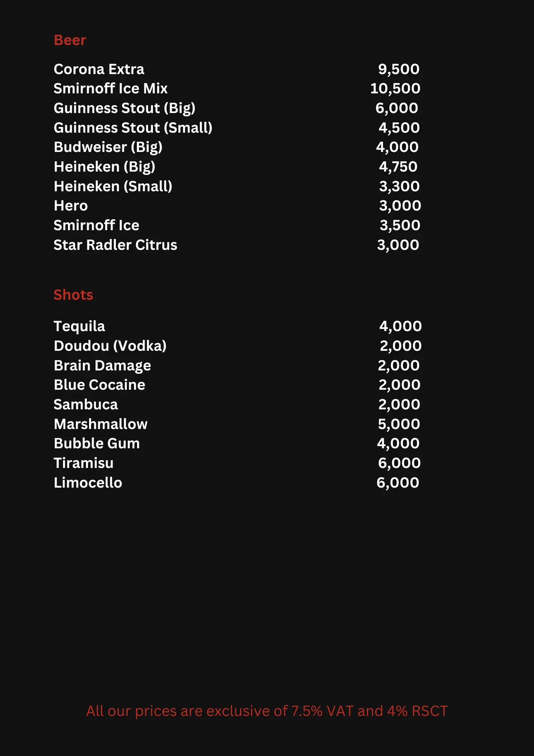
Task: Select the Tequila shot item
Action: coord(79,326)
